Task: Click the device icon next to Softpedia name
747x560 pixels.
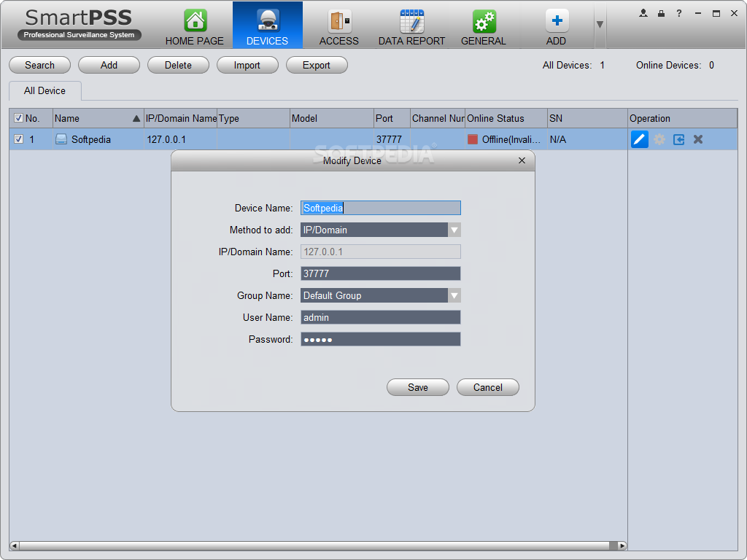Action: tap(61, 139)
